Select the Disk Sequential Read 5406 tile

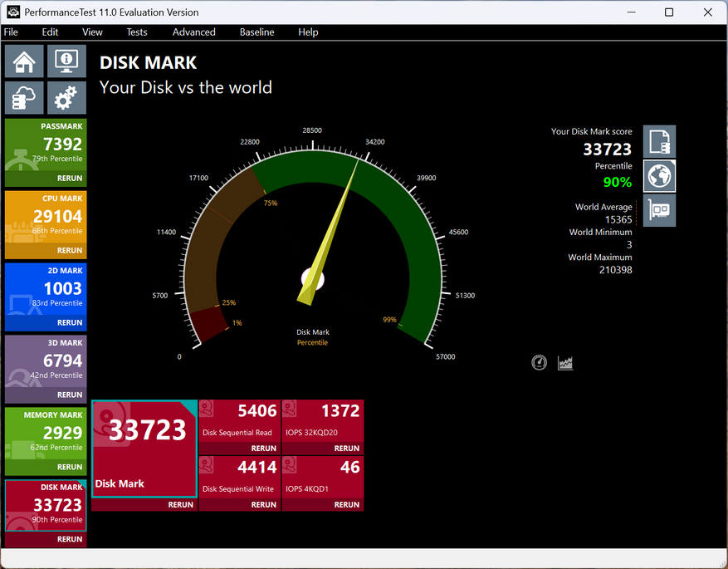pyautogui.click(x=240, y=421)
